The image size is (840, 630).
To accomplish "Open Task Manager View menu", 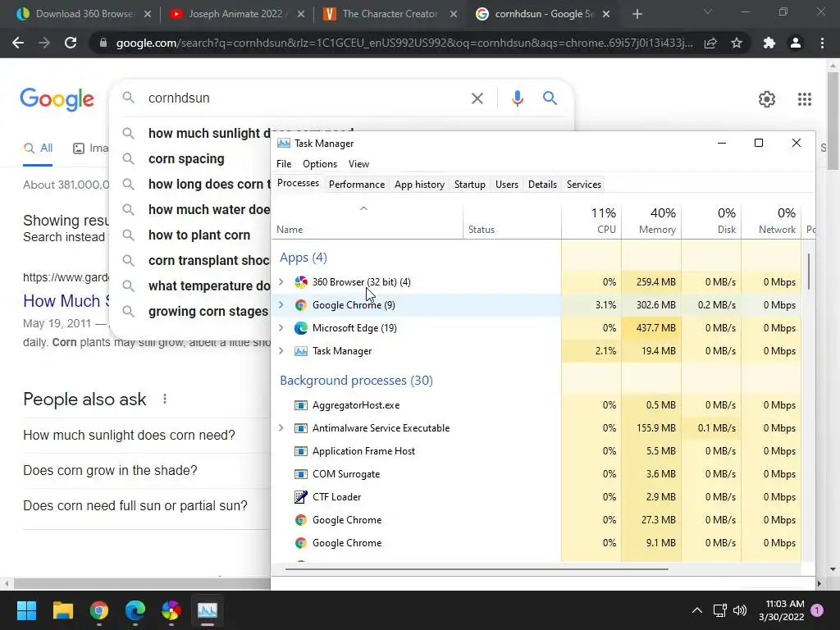I will pyautogui.click(x=358, y=164).
